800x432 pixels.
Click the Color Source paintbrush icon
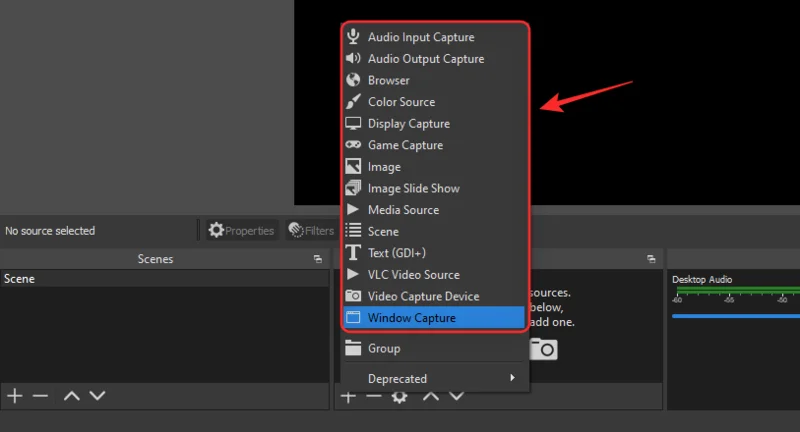(352, 102)
